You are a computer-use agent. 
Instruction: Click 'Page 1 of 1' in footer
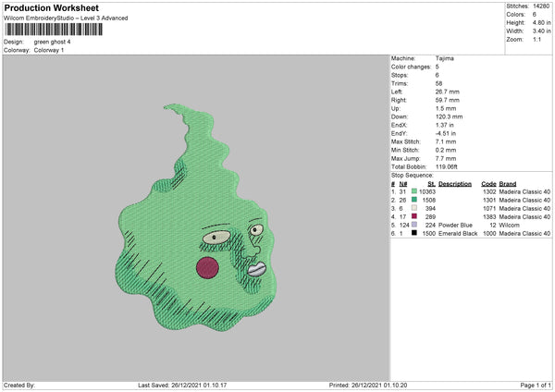point(536,386)
